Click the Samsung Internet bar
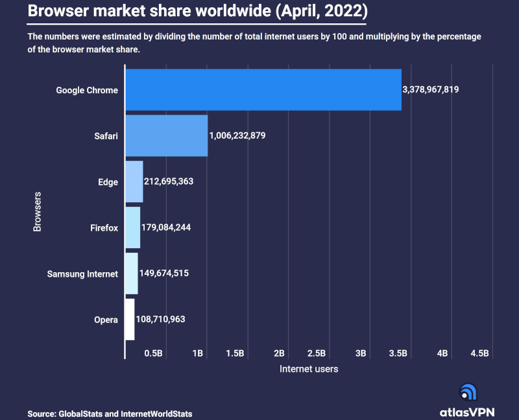Image resolution: width=519 pixels, height=420 pixels. click(x=131, y=274)
